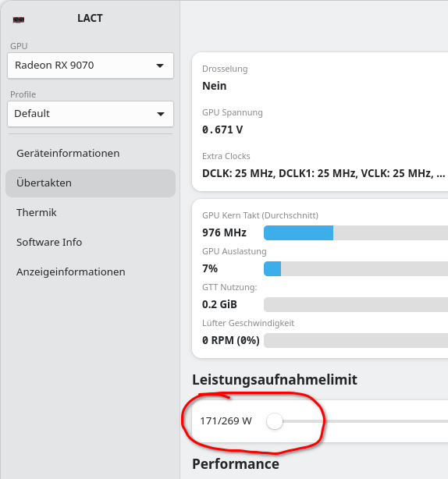Click the GPU Kern Takt progress bar
This screenshot has height=479, width=448.
(356, 232)
